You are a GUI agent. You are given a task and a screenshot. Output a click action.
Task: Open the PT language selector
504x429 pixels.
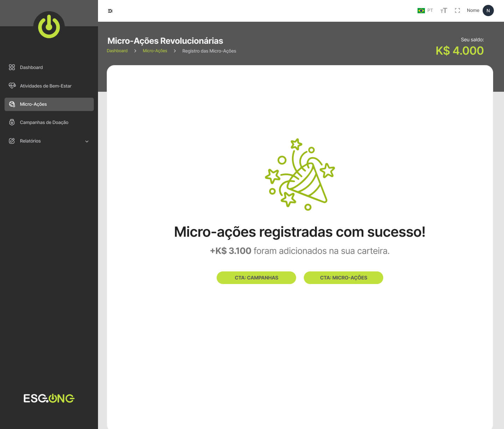[x=430, y=11]
